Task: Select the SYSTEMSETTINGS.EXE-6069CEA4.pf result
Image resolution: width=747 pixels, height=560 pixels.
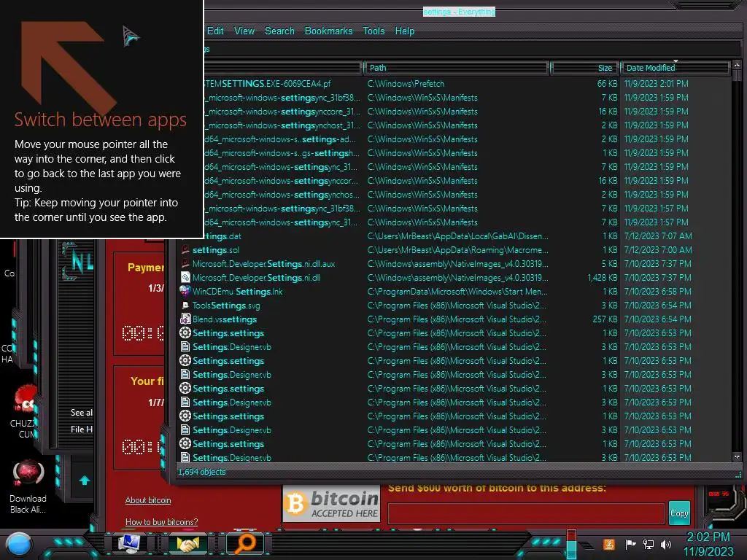Action: 267,84
